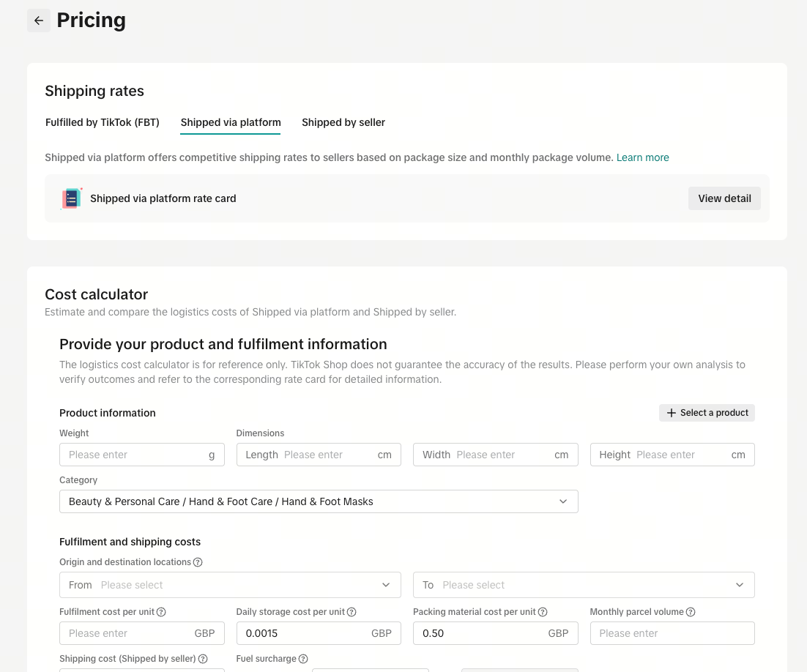807x672 pixels.
Task: Edit the Daily storage cost value 0.0015
Action: tap(319, 633)
